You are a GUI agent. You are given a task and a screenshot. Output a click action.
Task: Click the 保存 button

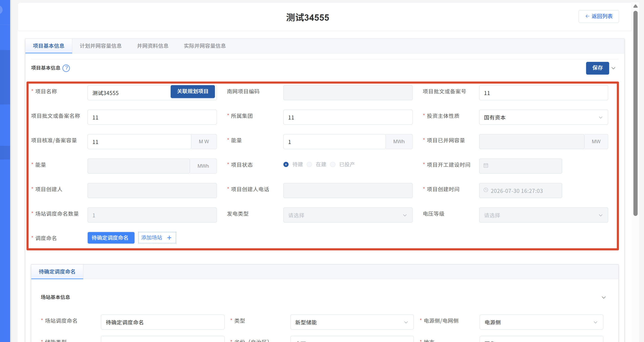pyautogui.click(x=597, y=68)
